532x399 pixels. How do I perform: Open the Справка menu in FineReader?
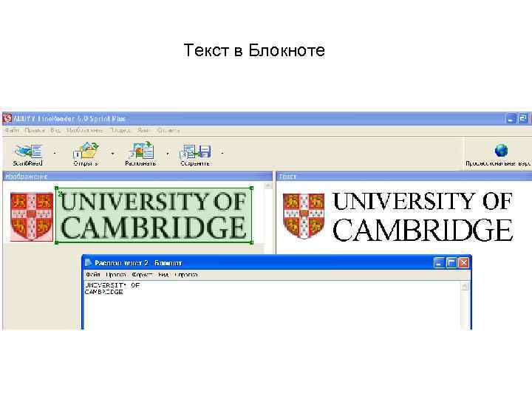point(168,130)
